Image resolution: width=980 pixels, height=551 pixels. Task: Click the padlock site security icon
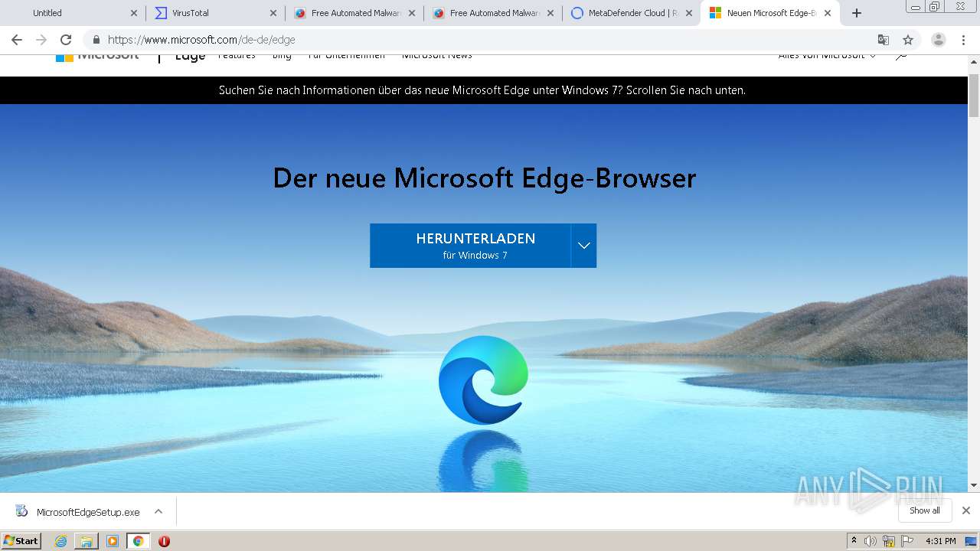click(96, 40)
